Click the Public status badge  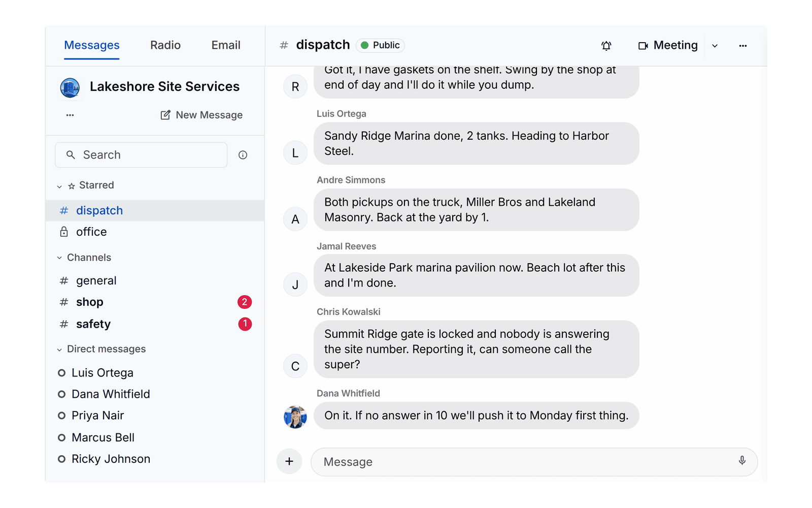(x=380, y=45)
